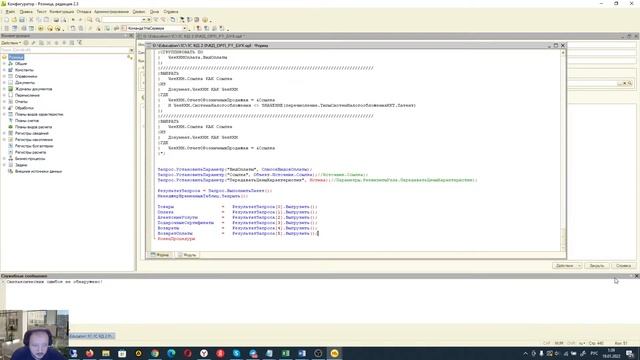Click the Open configuration icon in second toolbar
The width and height of the screenshot is (640, 360).
click(7, 28)
